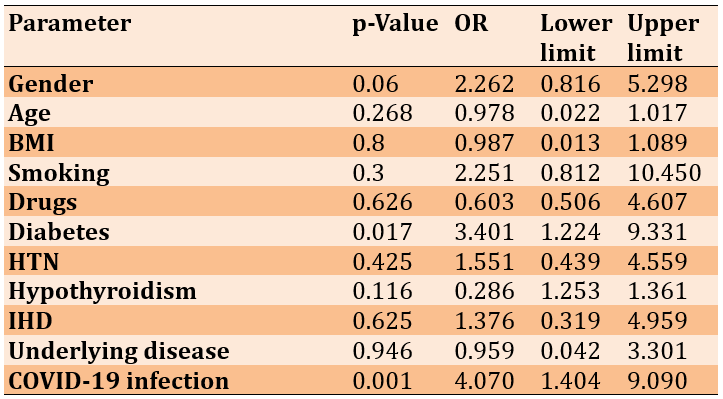Viewport: 723px width, 399px height.
Task: Click the Diabetes p-value 0.017
Action: point(382,232)
